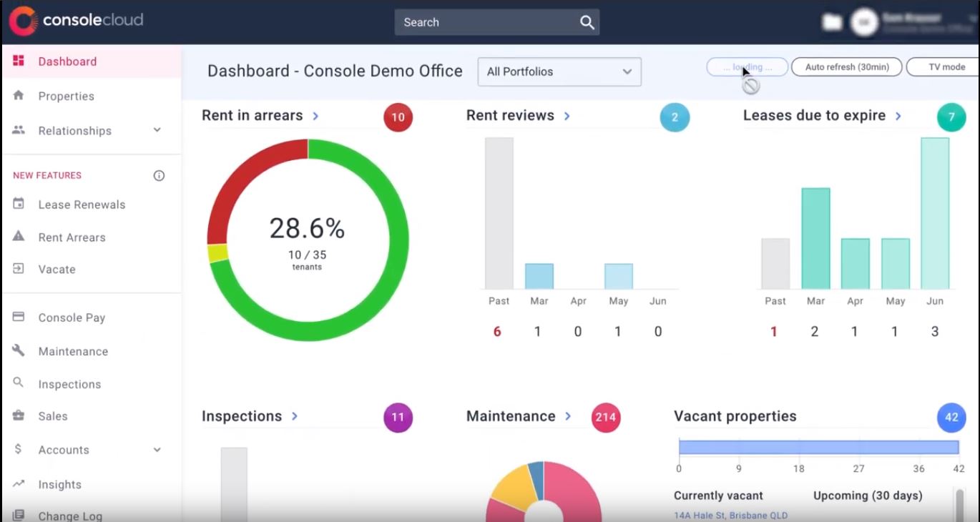
Task: Open Maintenance details arrow
Action: pos(568,416)
